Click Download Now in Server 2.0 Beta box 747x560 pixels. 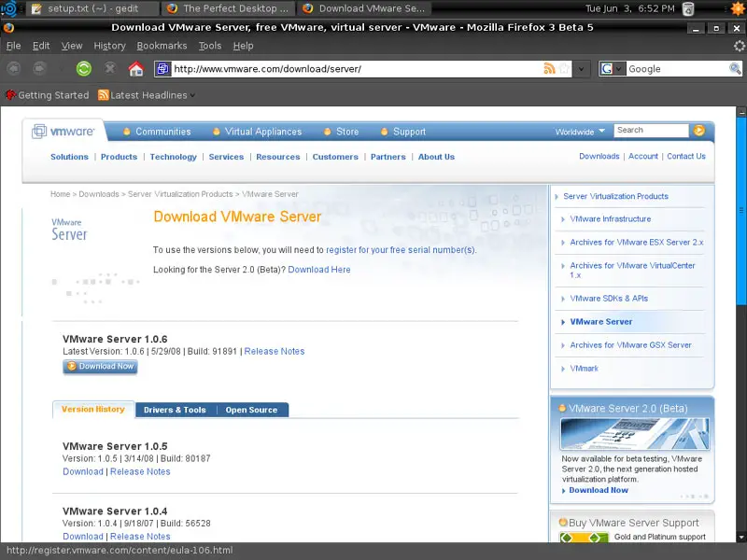click(x=599, y=490)
